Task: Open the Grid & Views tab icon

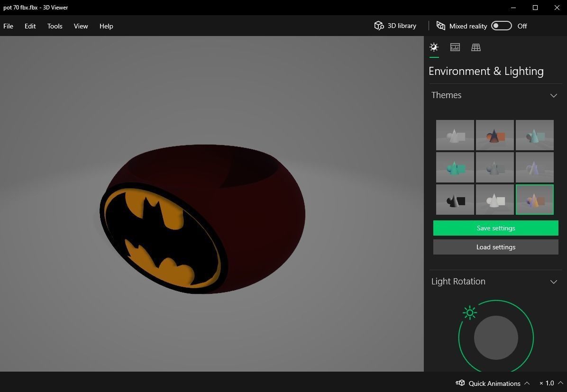Action: click(x=476, y=47)
